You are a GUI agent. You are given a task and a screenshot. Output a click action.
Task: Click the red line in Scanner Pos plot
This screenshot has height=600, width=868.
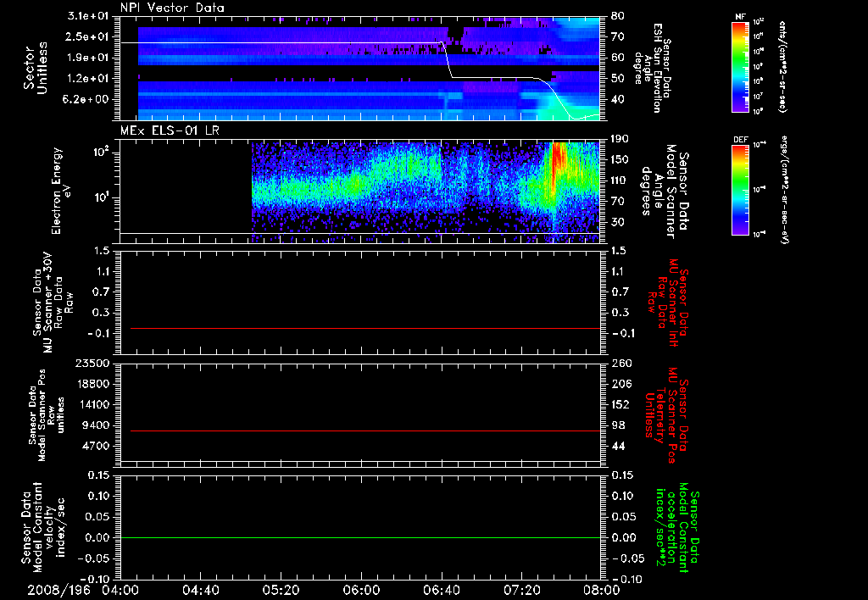click(365, 431)
